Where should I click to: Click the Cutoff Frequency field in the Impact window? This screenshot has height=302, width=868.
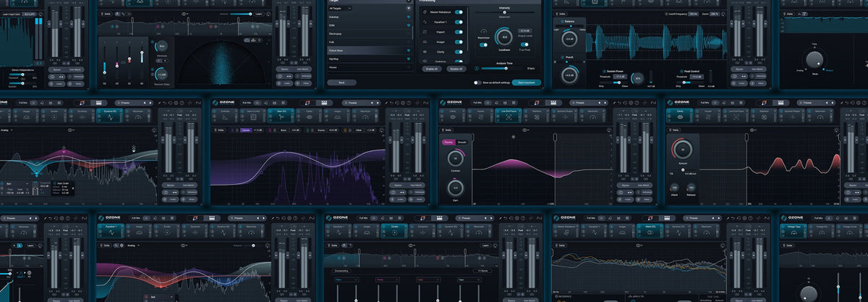693,14
